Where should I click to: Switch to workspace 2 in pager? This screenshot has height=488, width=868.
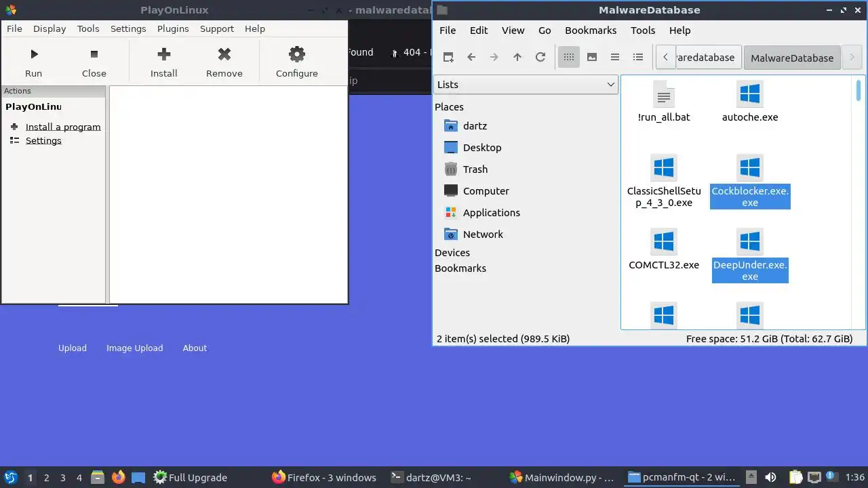click(x=47, y=477)
